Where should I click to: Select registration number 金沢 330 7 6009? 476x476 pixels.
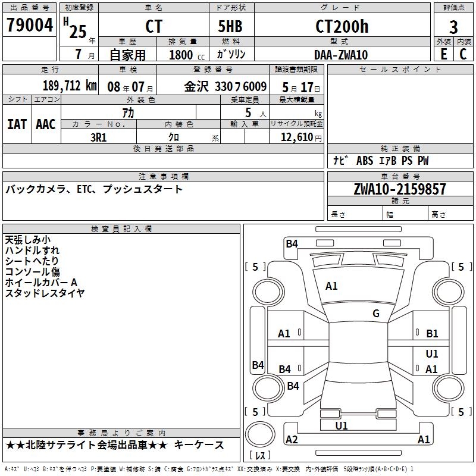[226, 87]
